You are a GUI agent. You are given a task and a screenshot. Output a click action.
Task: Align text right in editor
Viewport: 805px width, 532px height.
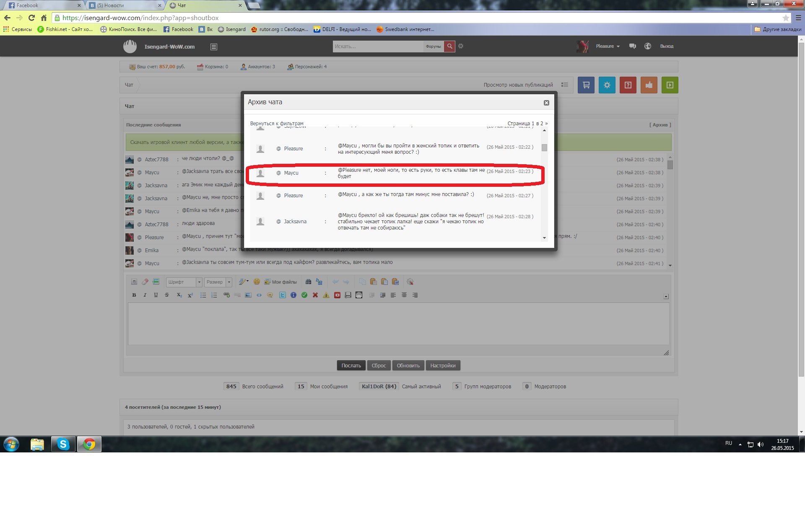pyautogui.click(x=415, y=295)
